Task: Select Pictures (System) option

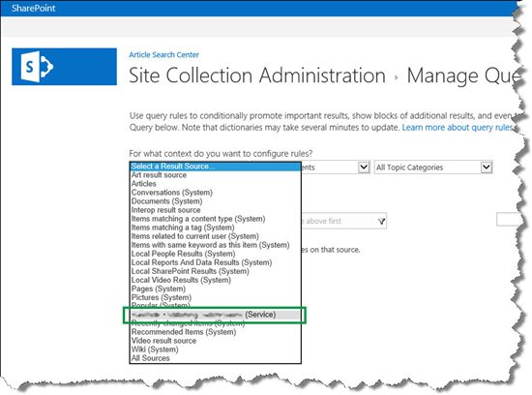Action: pos(215,298)
